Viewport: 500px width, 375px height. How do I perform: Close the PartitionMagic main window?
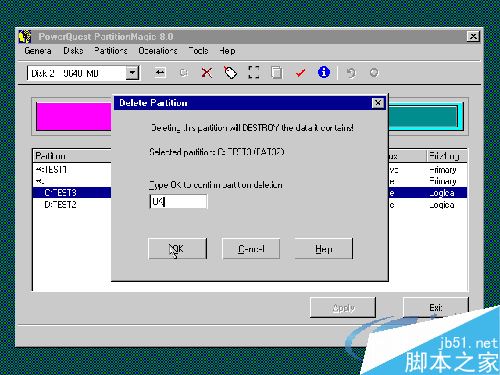pos(473,36)
